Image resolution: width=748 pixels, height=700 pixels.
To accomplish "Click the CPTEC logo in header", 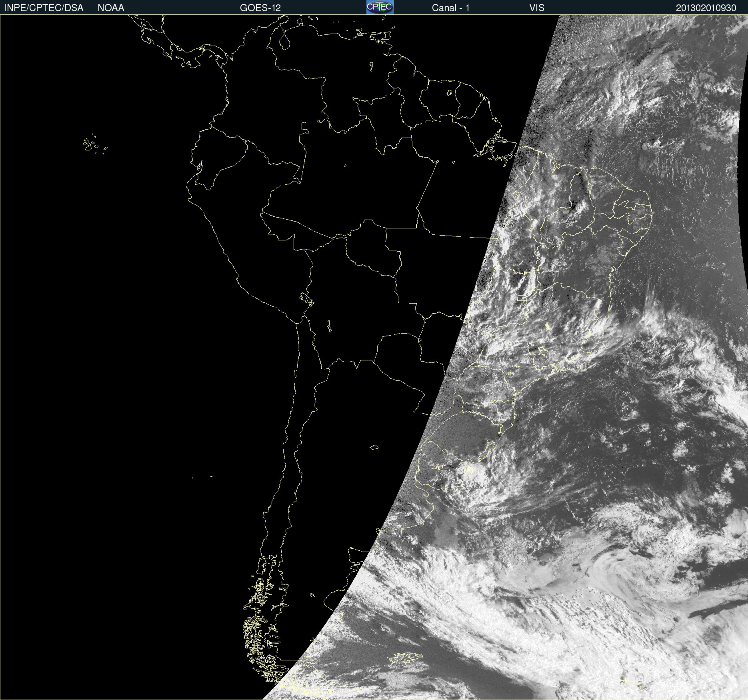I will click(380, 7).
